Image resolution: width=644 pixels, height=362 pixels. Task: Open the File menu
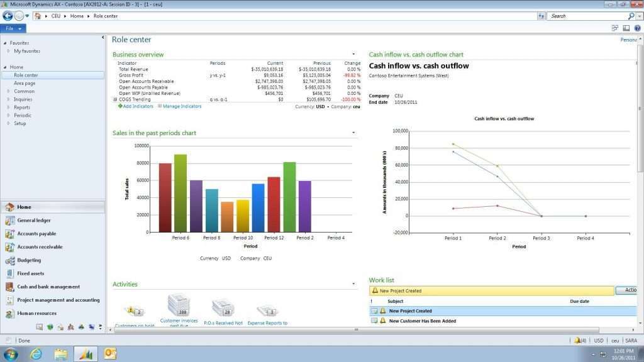point(11,28)
